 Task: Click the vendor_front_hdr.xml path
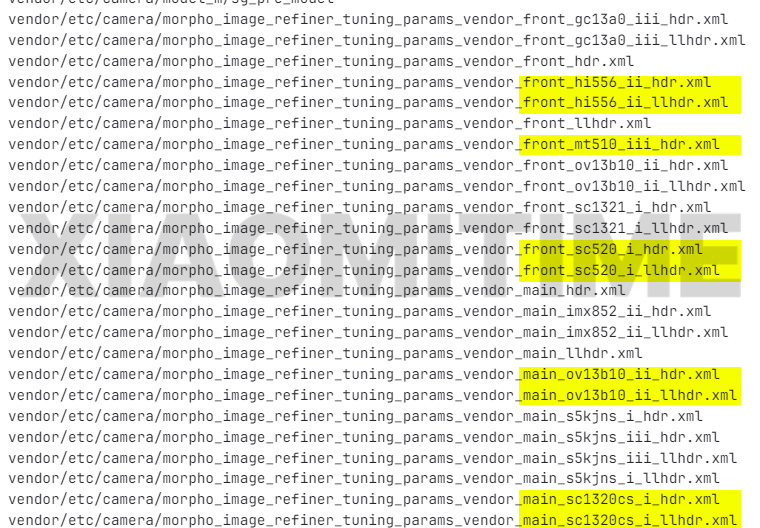[321, 61]
